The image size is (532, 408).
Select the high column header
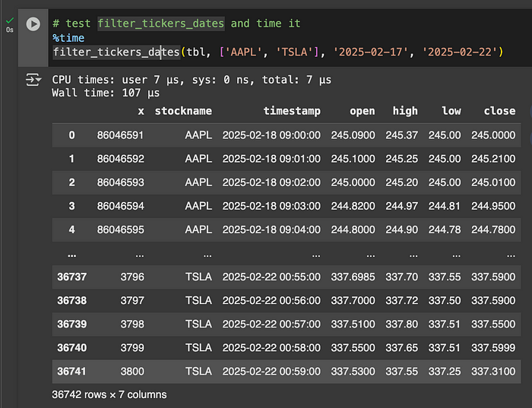405,111
